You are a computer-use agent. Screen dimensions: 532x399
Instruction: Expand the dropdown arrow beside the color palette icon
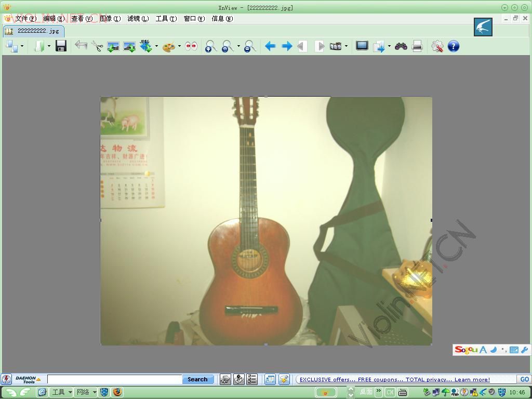coord(179,46)
